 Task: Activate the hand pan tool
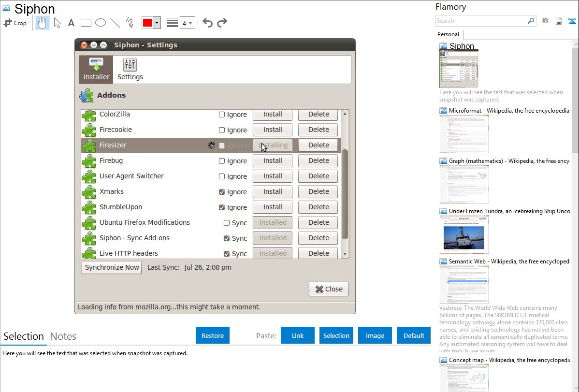click(42, 23)
